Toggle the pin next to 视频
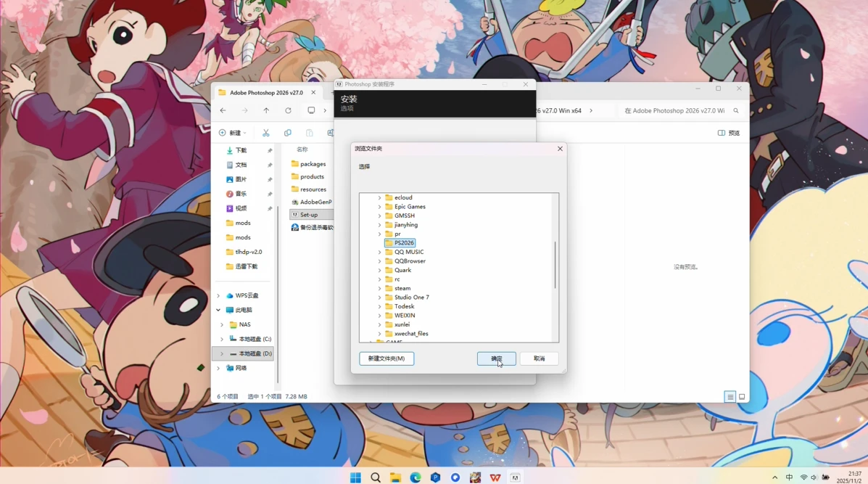The height and width of the screenshot is (484, 868). 270,208
